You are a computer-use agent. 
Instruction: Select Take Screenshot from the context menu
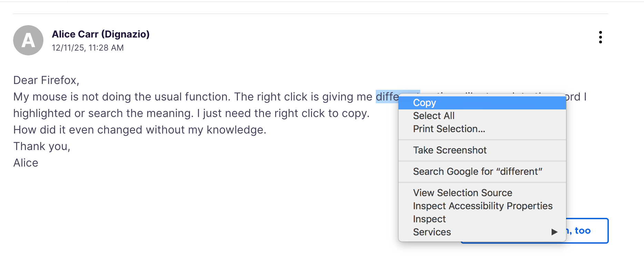point(450,150)
